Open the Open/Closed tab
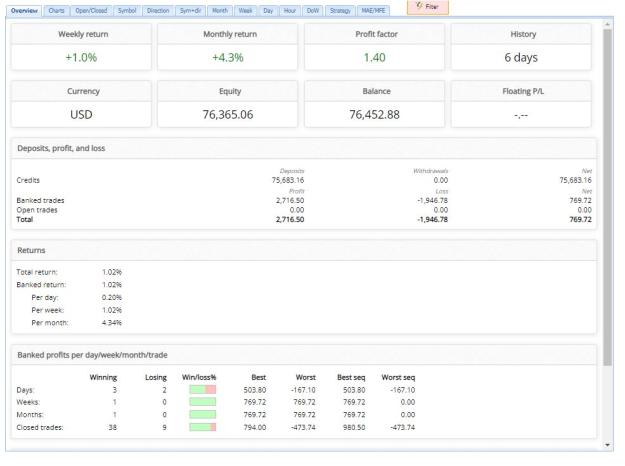This screenshot has width=625, height=466. point(91,11)
